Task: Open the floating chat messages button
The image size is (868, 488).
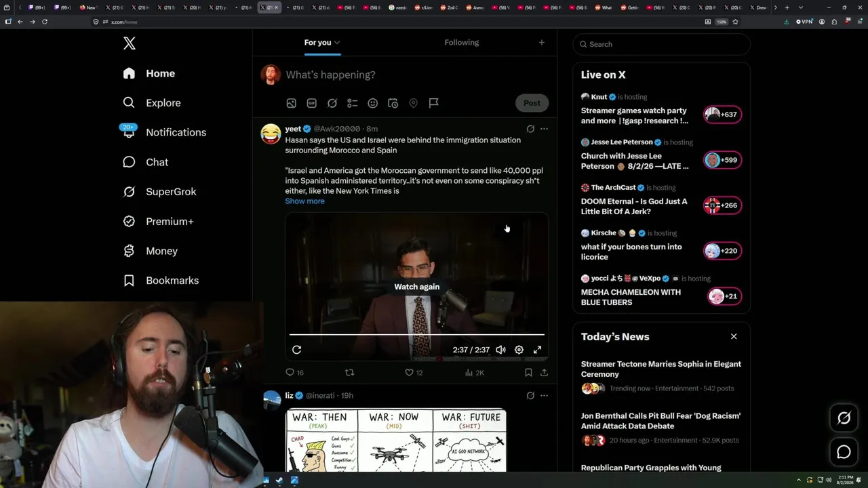Action: click(x=844, y=452)
